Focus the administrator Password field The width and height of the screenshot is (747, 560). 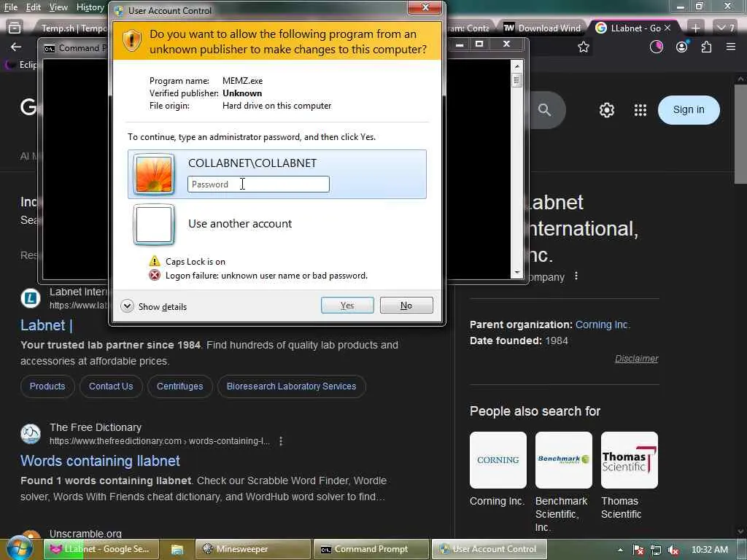tap(258, 184)
